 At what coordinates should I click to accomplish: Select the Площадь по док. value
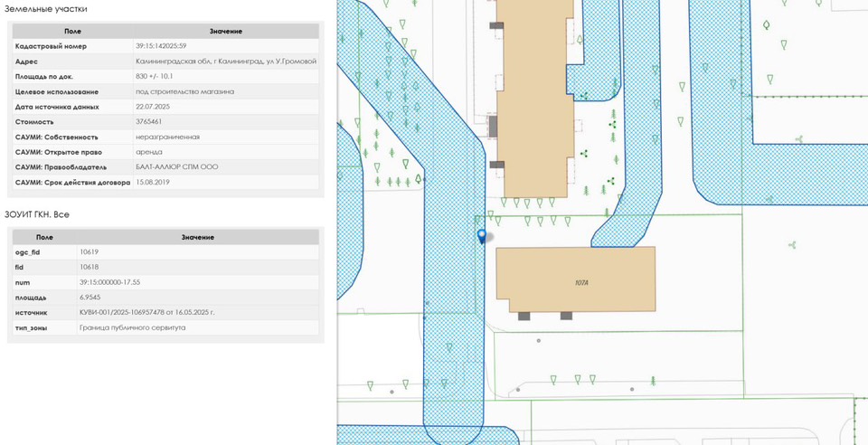click(154, 76)
